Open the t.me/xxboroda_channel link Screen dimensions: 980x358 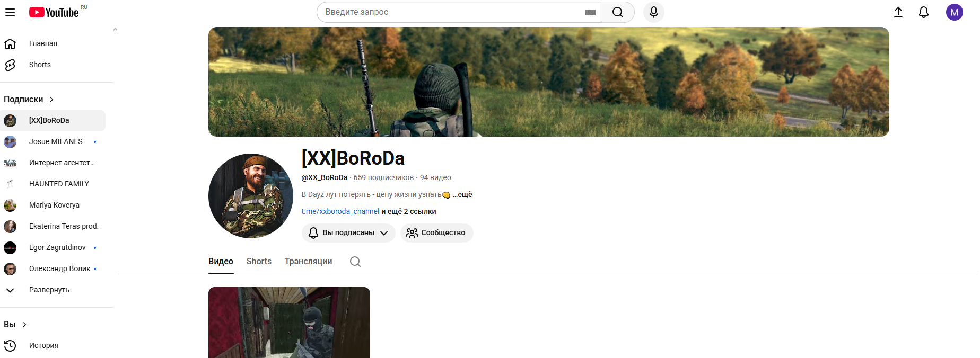click(340, 211)
